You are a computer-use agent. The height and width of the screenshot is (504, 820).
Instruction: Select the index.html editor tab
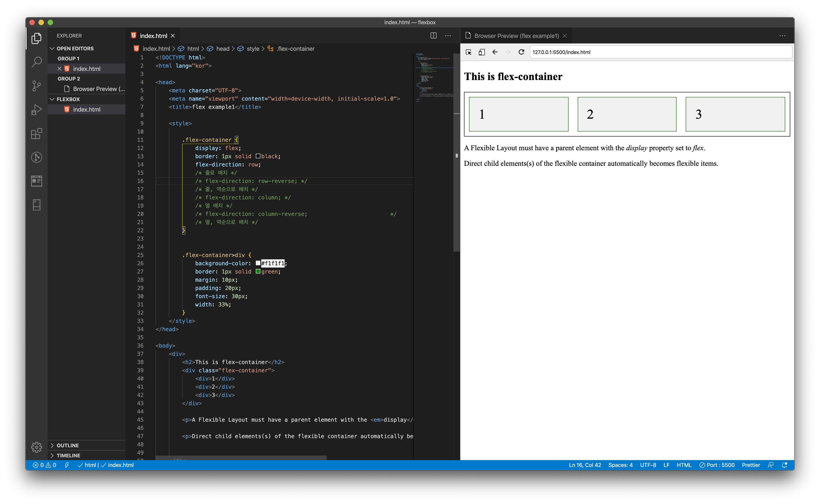[x=153, y=36]
